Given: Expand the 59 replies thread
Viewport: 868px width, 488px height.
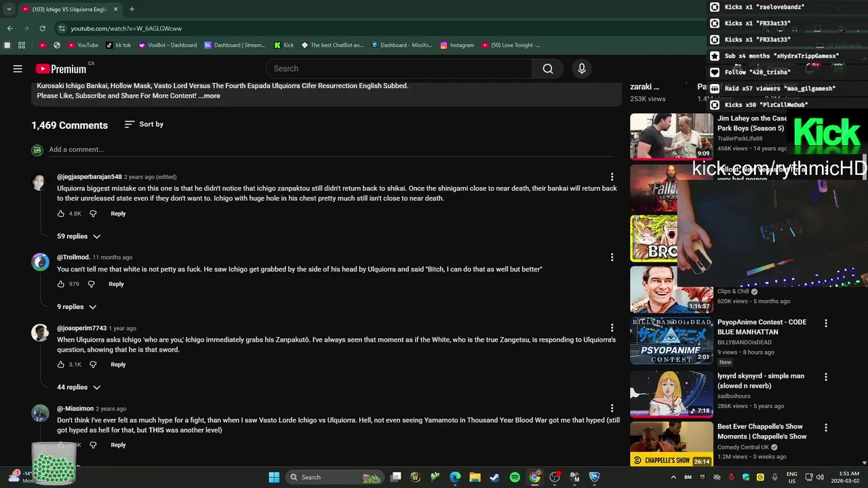Looking at the screenshot, I should [79, 237].
